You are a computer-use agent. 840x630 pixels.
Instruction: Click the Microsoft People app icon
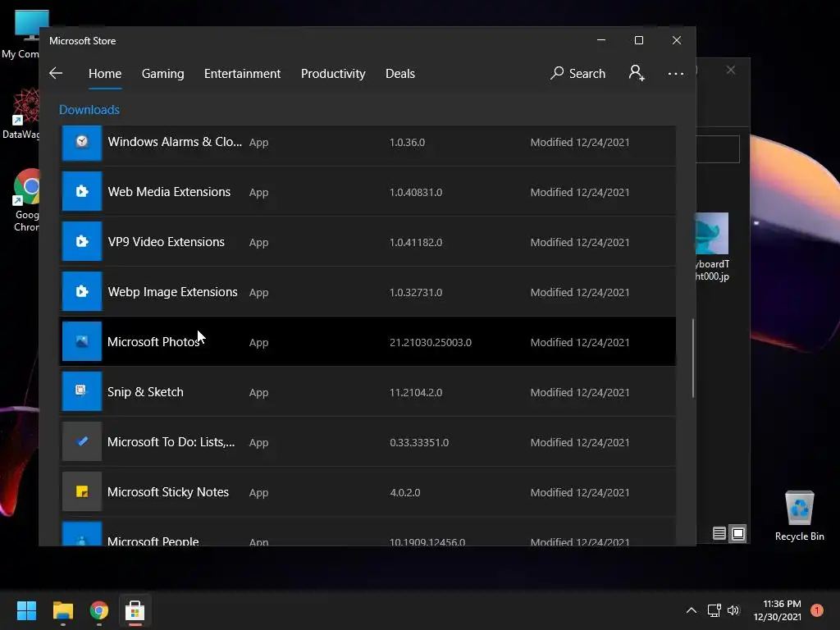pos(82,535)
